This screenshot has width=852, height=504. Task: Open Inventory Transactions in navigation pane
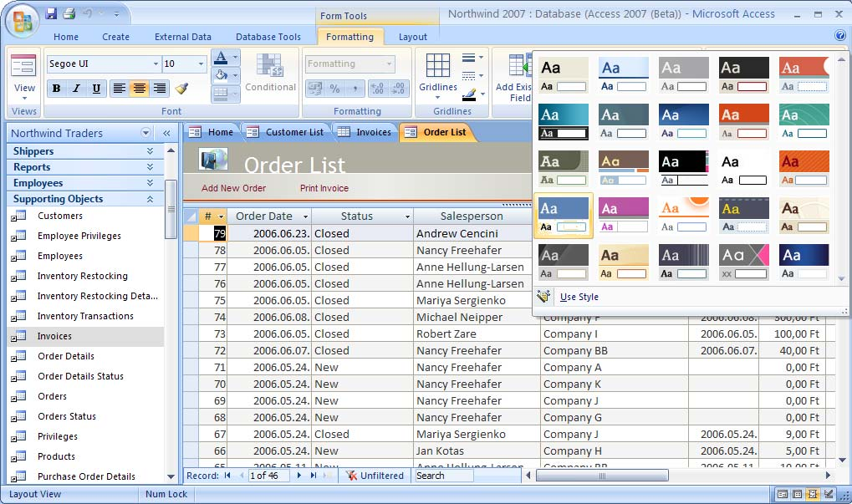[x=84, y=316]
